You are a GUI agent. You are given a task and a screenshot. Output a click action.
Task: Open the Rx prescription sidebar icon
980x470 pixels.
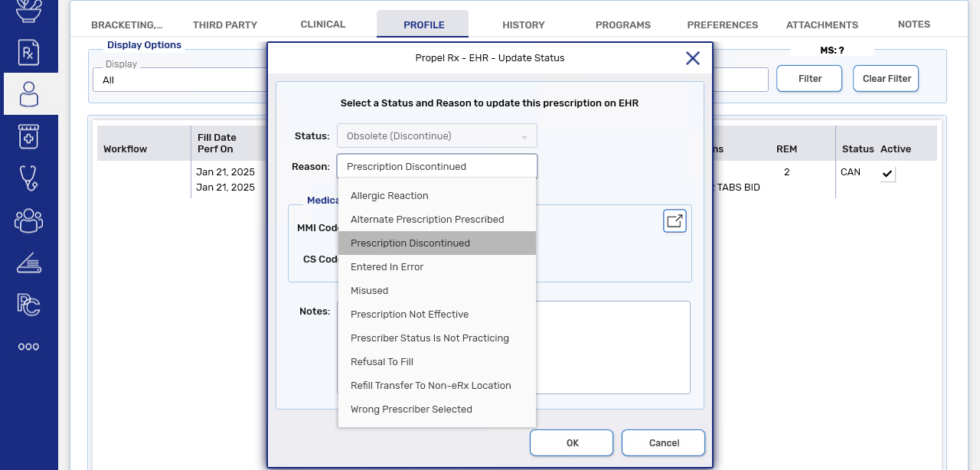[28, 53]
